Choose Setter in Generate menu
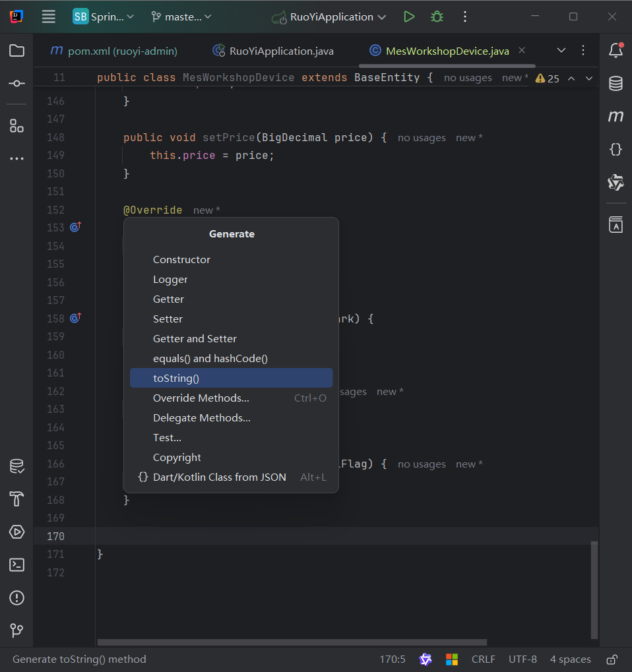The height and width of the screenshot is (672, 632). [231, 319]
